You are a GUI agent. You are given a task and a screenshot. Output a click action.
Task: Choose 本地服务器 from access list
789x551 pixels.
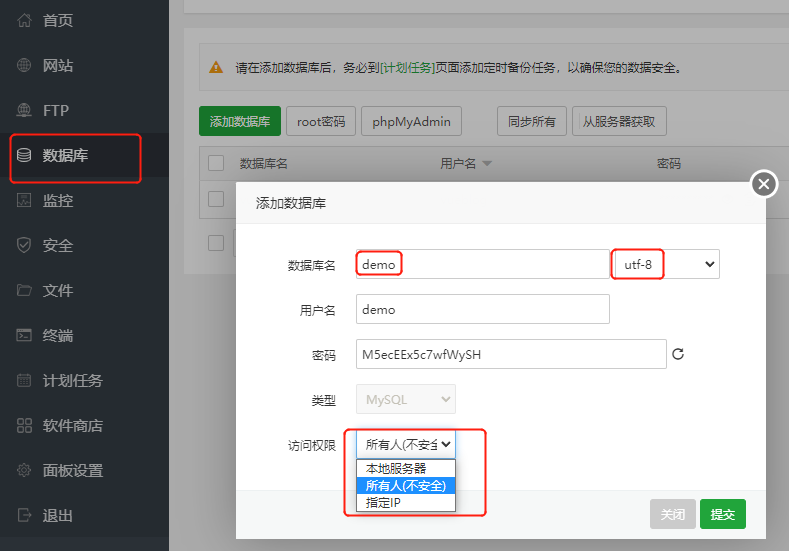point(406,468)
